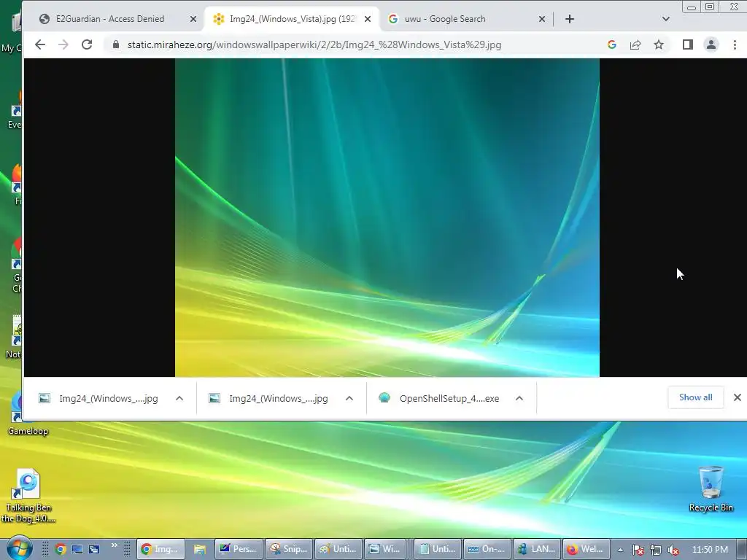Launch Chrome from the quick launch bar
Screen dimensions: 747x560
60,549
